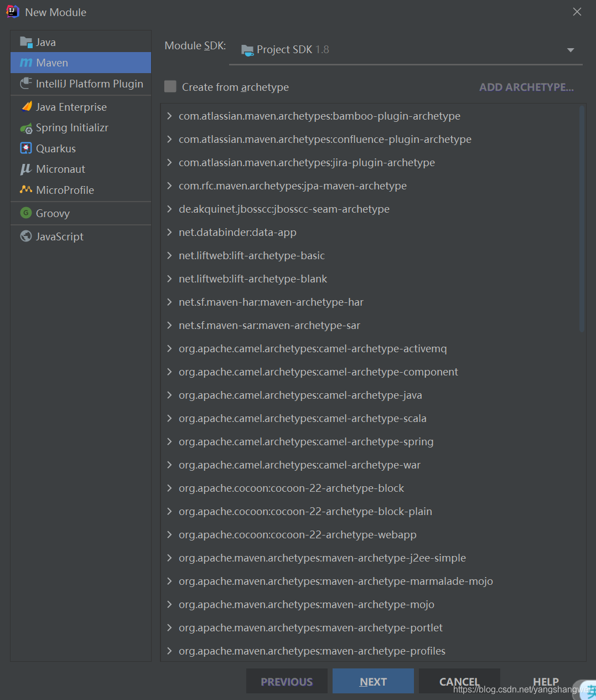Enable Create from archetype checkbox
This screenshot has width=596, height=700.
pyautogui.click(x=170, y=87)
